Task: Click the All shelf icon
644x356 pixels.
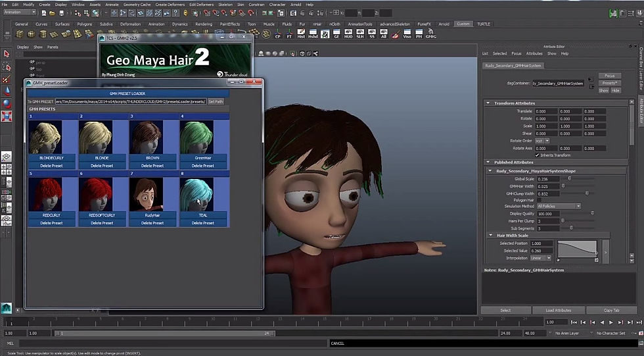Action: [x=384, y=34]
